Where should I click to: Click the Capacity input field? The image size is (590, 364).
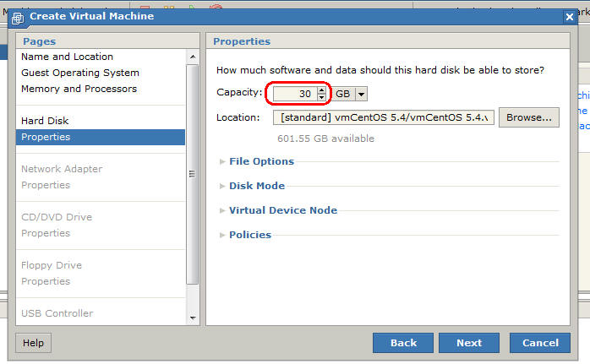click(x=294, y=94)
